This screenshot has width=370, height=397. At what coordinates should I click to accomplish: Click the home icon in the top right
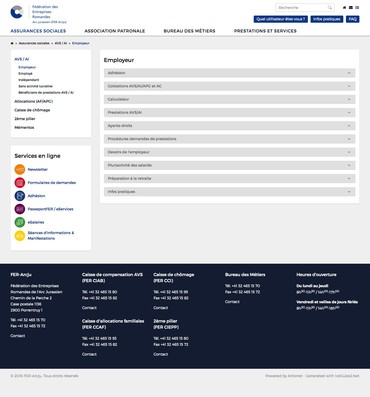click(344, 7)
